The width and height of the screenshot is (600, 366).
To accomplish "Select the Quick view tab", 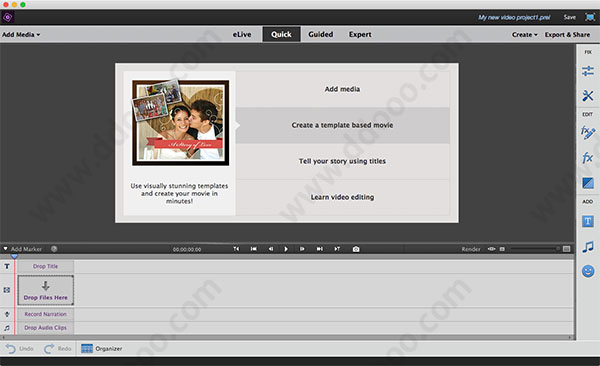I will (x=281, y=34).
